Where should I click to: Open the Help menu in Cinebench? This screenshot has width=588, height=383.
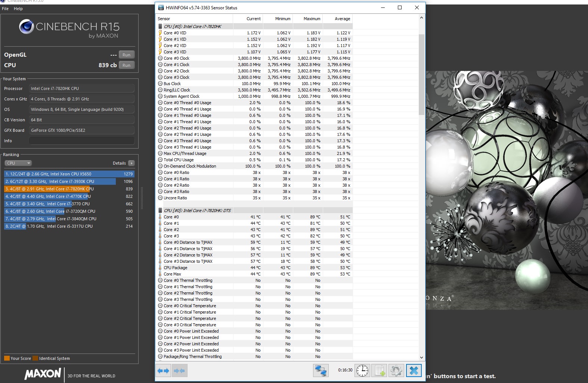click(x=18, y=9)
